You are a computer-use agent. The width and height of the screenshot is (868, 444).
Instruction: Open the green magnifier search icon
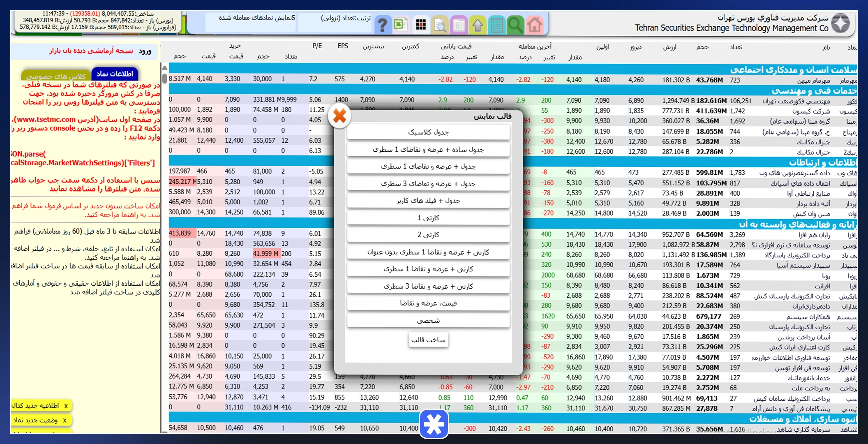[515, 25]
